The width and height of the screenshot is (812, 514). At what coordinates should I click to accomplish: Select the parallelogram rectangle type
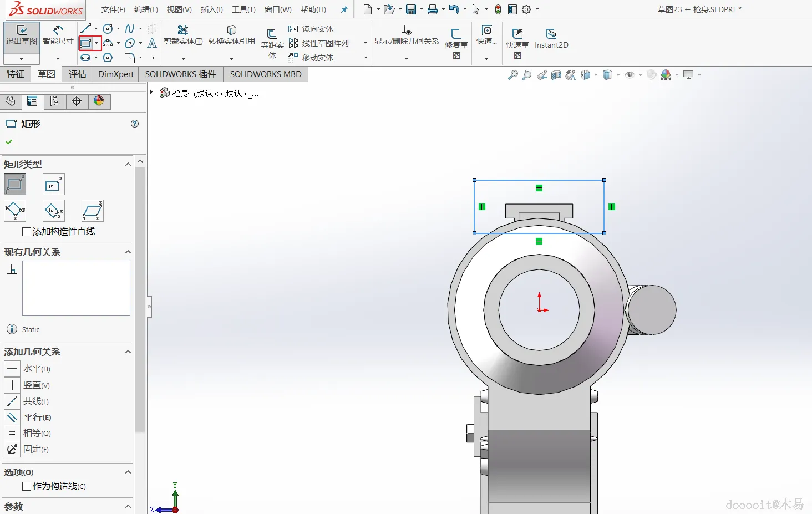[x=93, y=211]
